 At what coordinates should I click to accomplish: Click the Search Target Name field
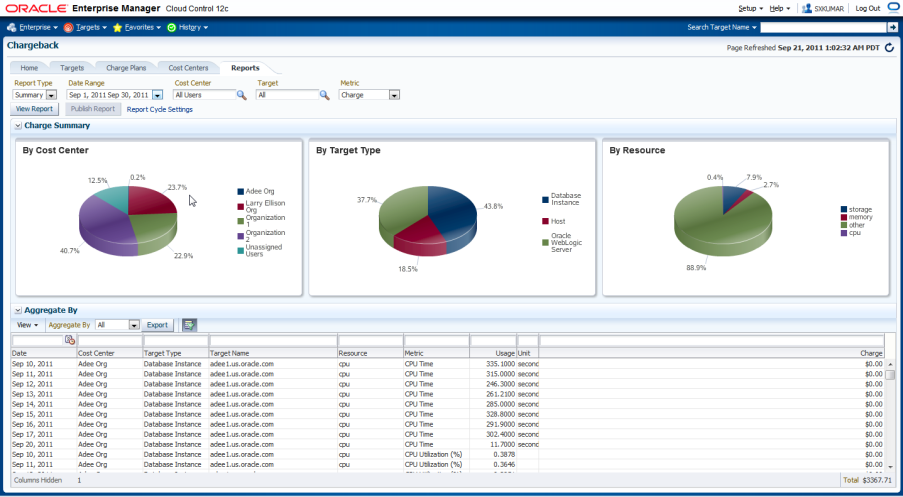[x=824, y=28]
